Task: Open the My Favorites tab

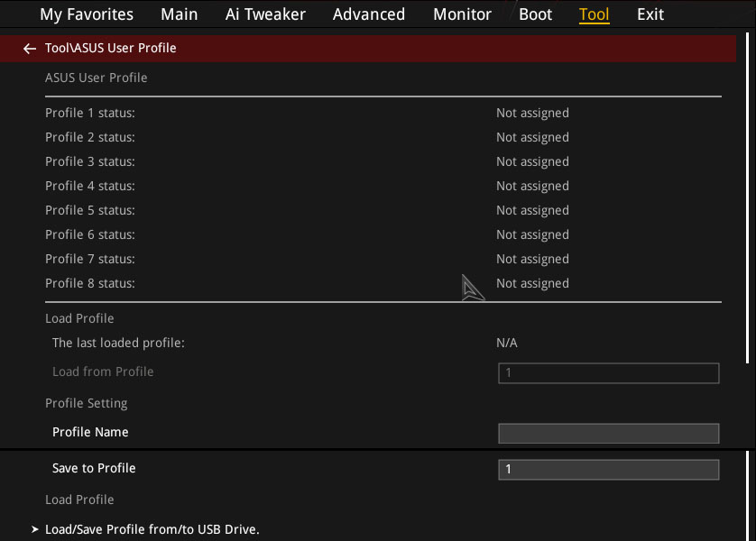Action: click(87, 14)
